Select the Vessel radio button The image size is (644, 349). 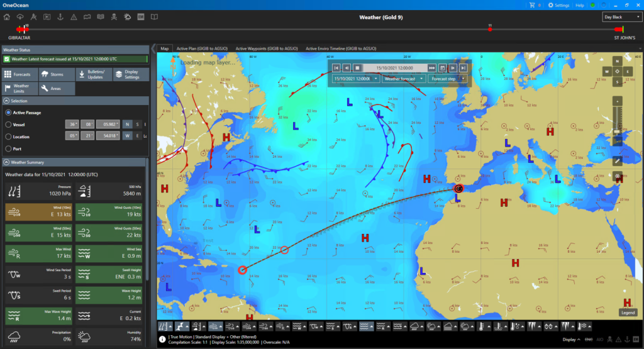click(8, 125)
